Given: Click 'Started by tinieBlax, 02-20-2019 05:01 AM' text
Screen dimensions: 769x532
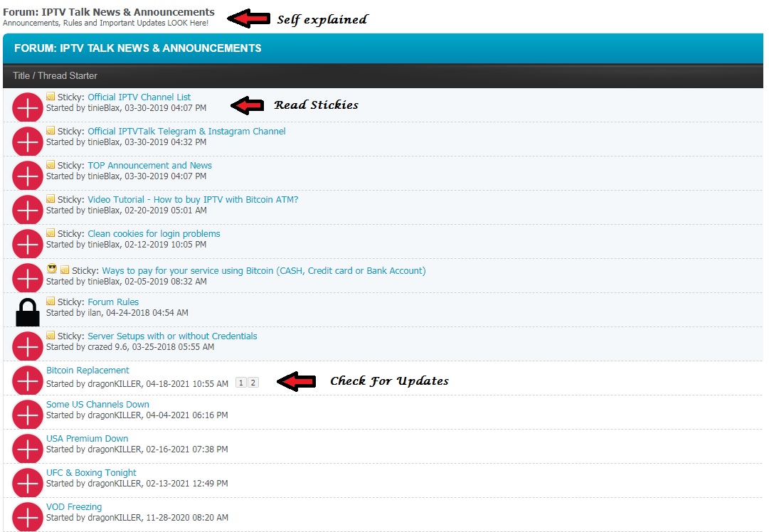Looking at the screenshot, I should point(127,211).
